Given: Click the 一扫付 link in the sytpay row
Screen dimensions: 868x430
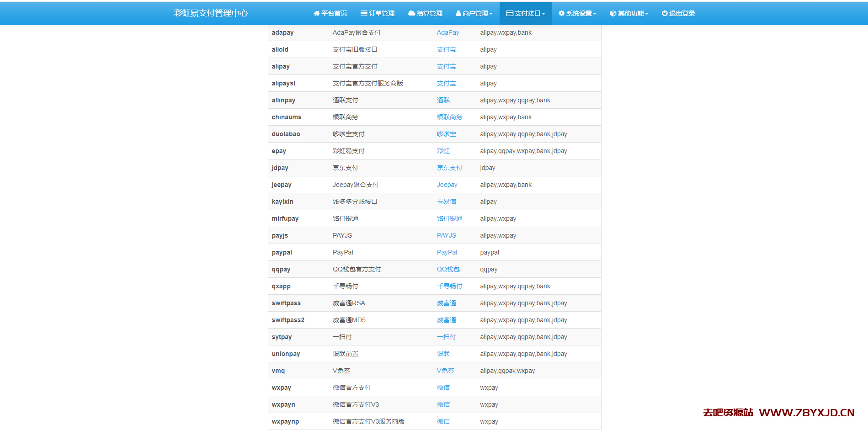Looking at the screenshot, I should tap(447, 337).
